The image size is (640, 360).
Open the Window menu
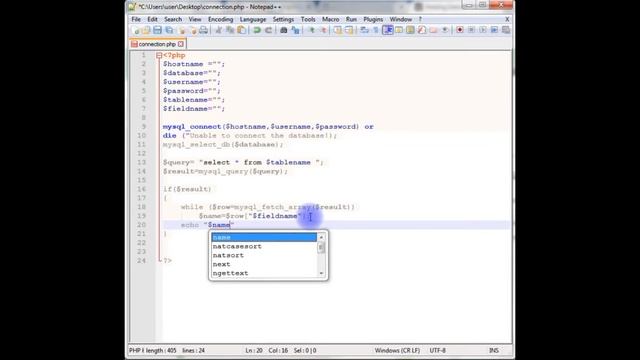tap(400, 19)
